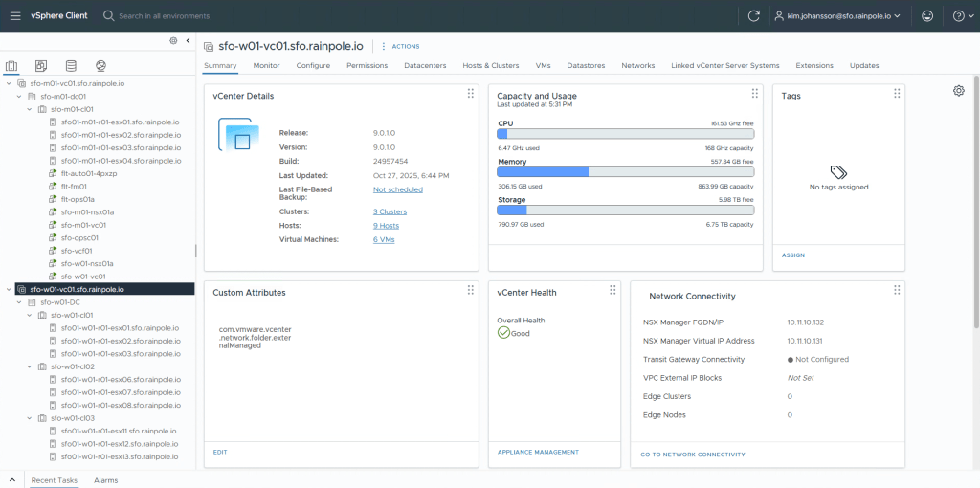Collapse the sfo-m01-cl01 cluster tree node
Screen dimensions: 980x488
click(30, 109)
